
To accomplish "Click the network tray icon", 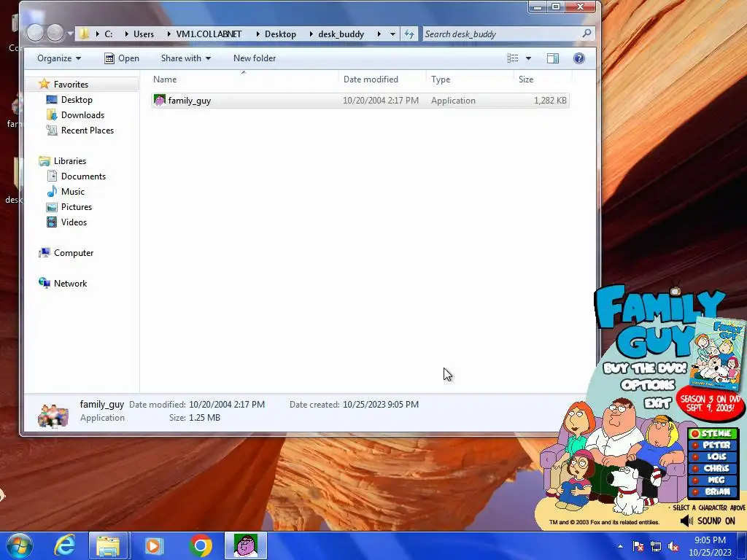I will click(x=656, y=546).
